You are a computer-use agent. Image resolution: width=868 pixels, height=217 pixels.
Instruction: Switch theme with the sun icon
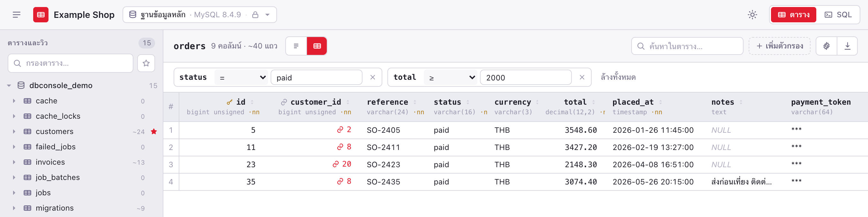click(752, 15)
